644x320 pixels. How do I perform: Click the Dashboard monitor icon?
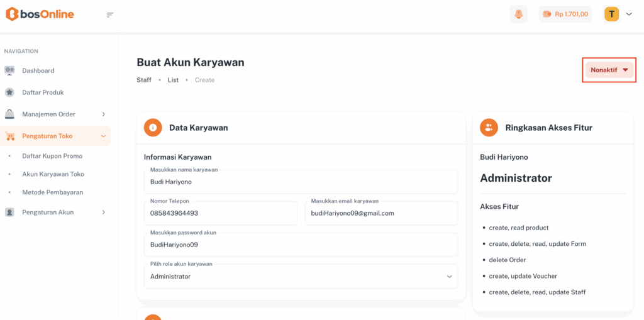(9, 70)
